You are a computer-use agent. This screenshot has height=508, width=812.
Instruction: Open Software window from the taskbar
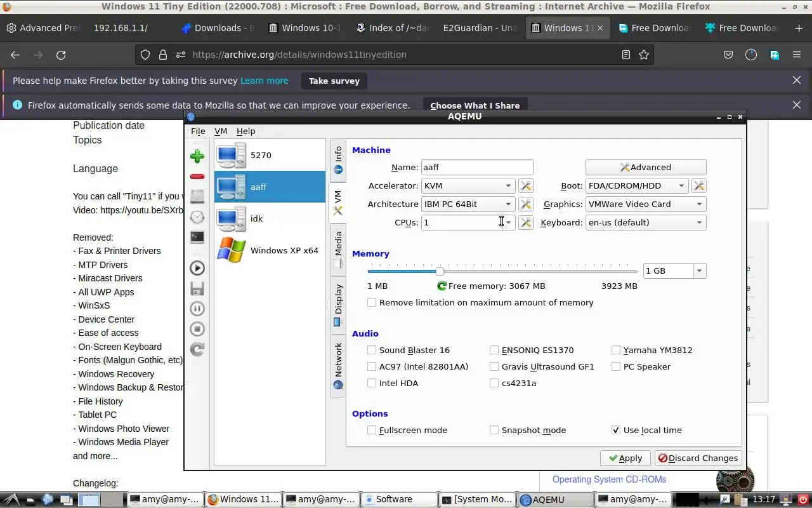pyautogui.click(x=399, y=499)
